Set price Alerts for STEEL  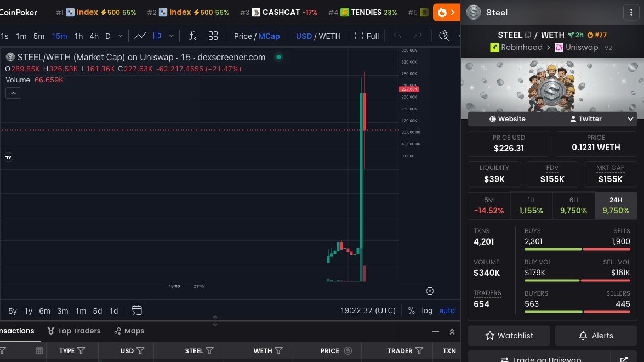point(596,336)
